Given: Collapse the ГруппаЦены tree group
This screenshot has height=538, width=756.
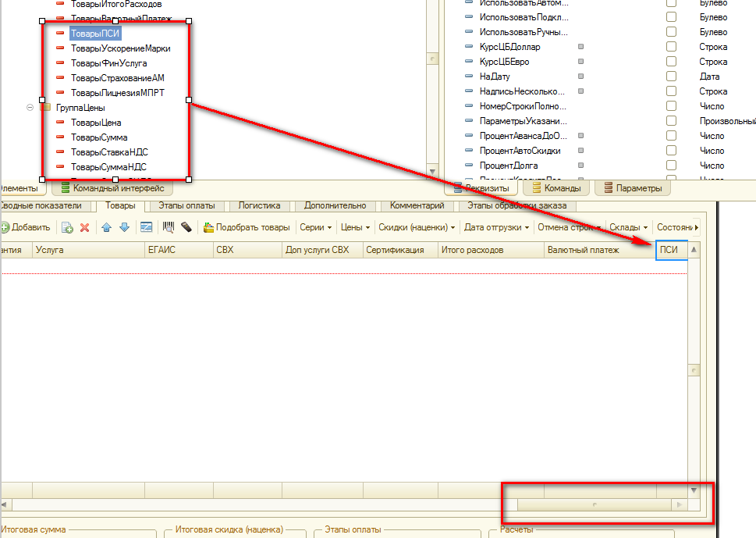Looking at the screenshot, I should coord(30,107).
